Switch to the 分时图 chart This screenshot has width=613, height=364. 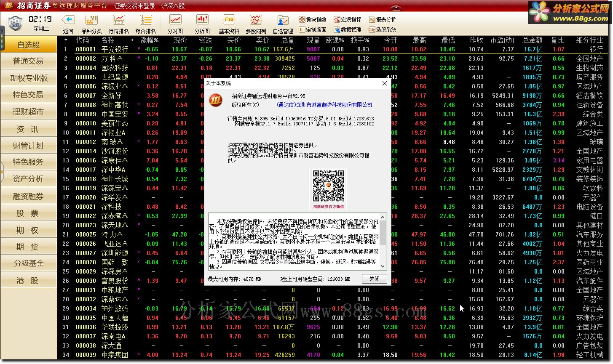175,20
